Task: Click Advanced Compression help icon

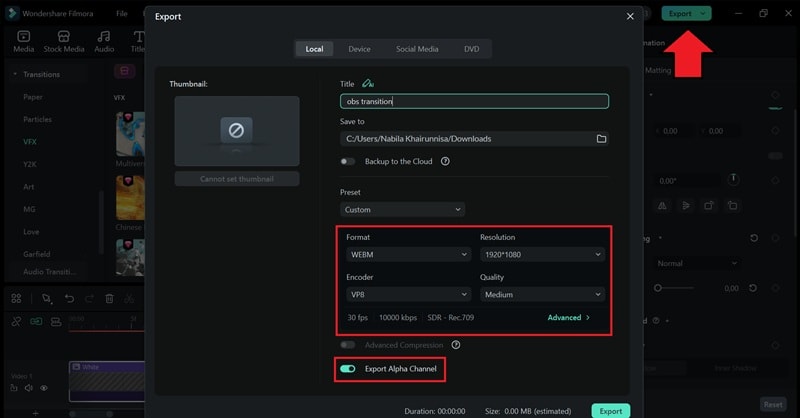Action: pos(456,345)
